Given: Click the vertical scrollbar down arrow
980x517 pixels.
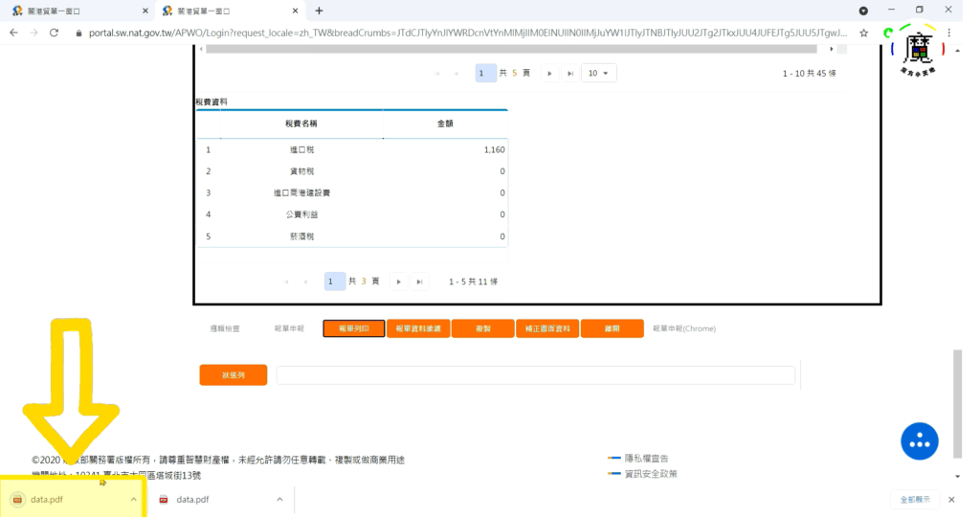Looking at the screenshot, I should pos(957,477).
